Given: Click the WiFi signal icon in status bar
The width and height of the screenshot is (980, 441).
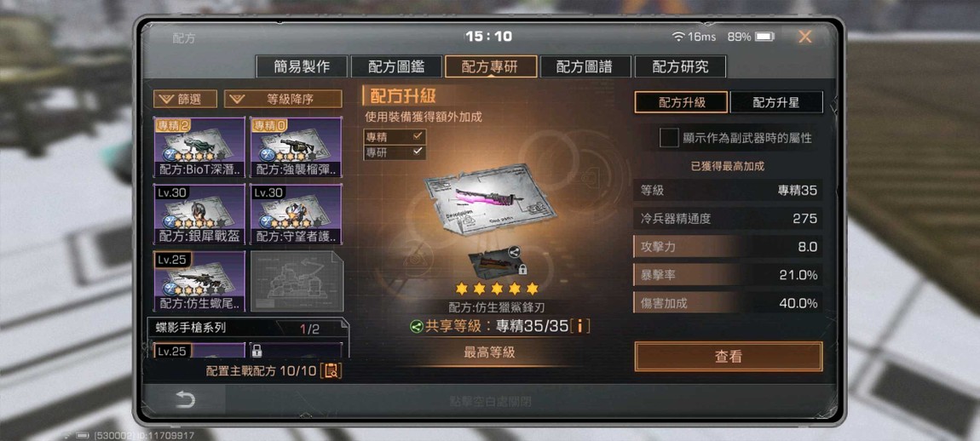Looking at the screenshot, I should pyautogui.click(x=678, y=37).
